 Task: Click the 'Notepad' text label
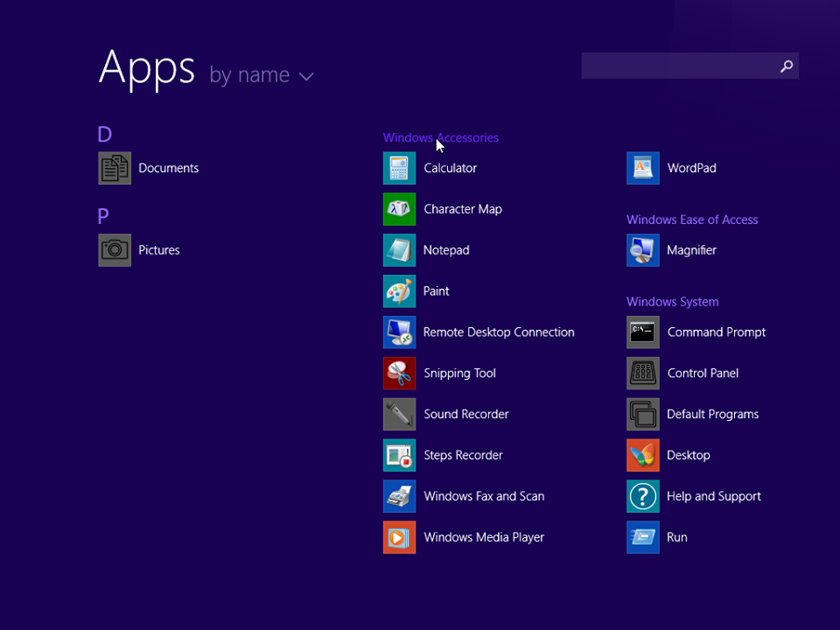(x=446, y=250)
